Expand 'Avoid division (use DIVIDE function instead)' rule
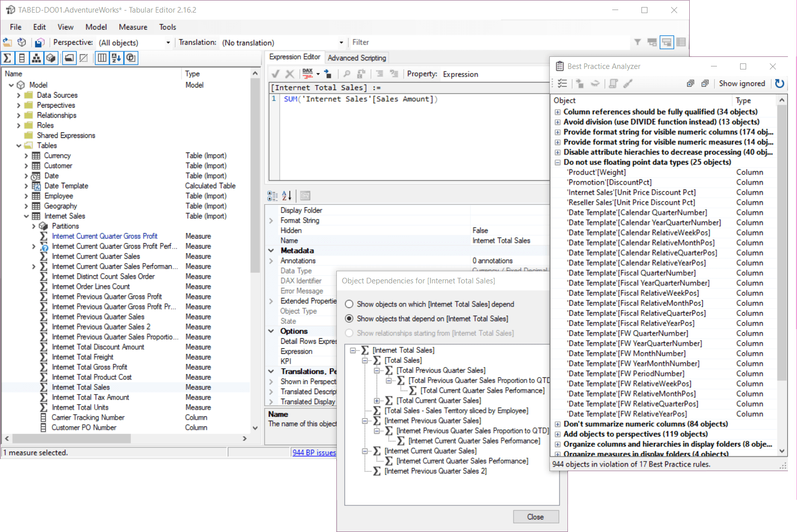 (558, 122)
